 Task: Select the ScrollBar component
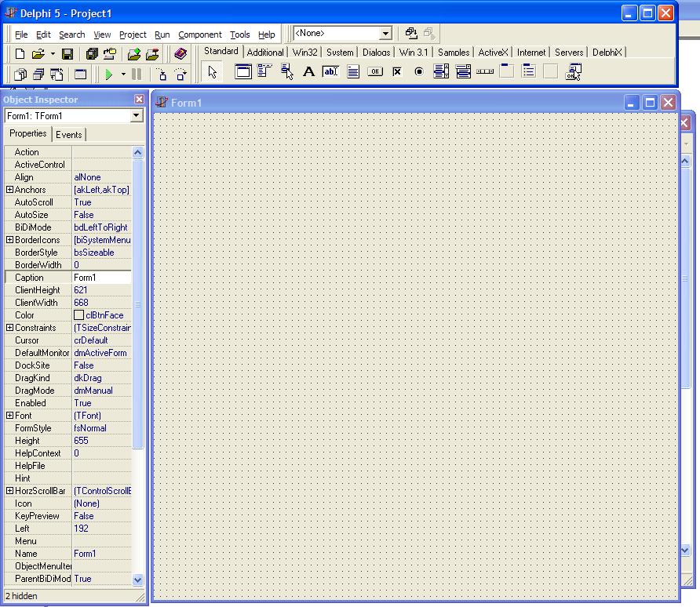485,71
